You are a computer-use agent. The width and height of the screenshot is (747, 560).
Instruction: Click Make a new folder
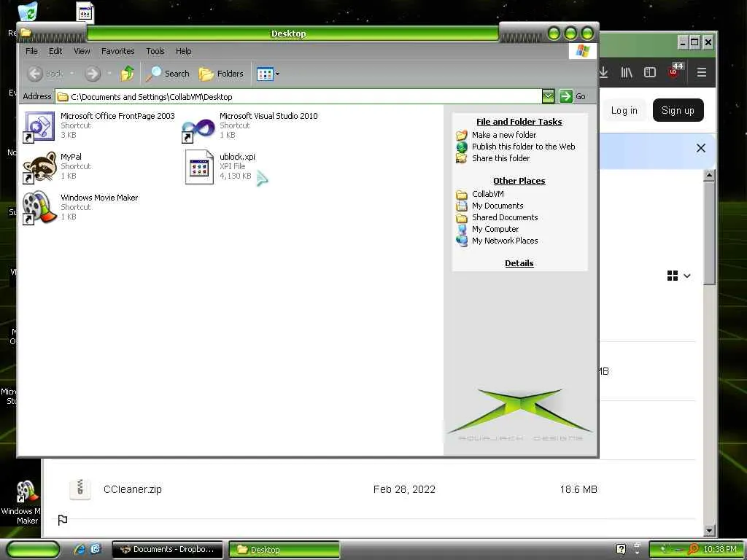pyautogui.click(x=503, y=135)
